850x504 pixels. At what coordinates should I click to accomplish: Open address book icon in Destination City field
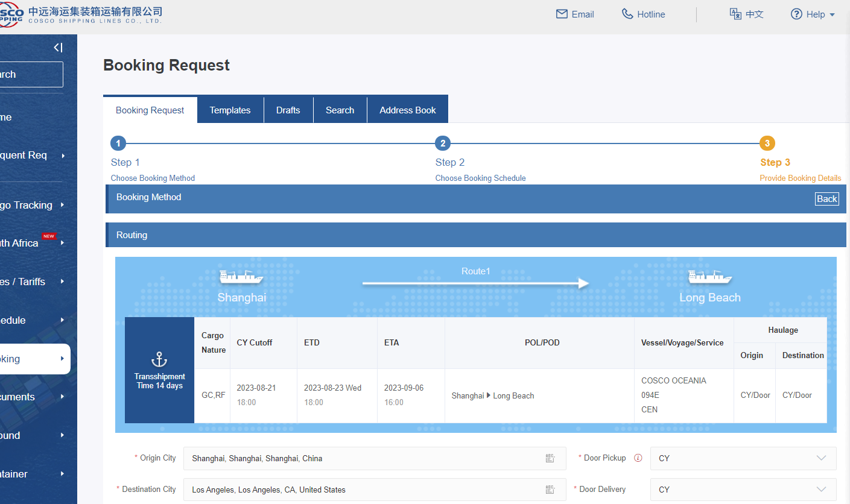coord(550,490)
